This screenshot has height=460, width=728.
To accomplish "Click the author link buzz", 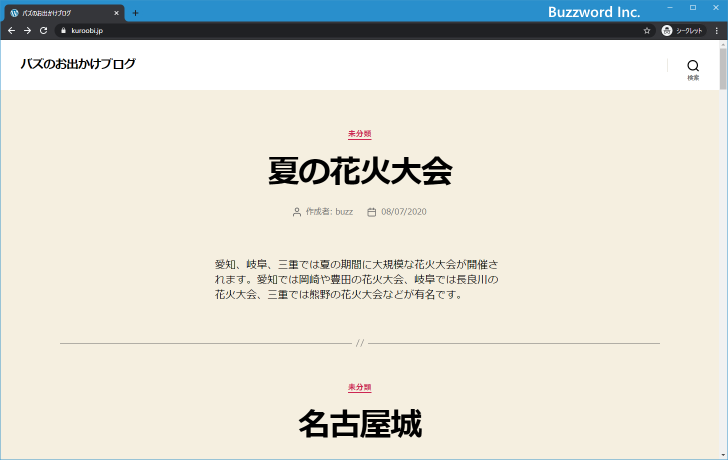I will pos(344,212).
